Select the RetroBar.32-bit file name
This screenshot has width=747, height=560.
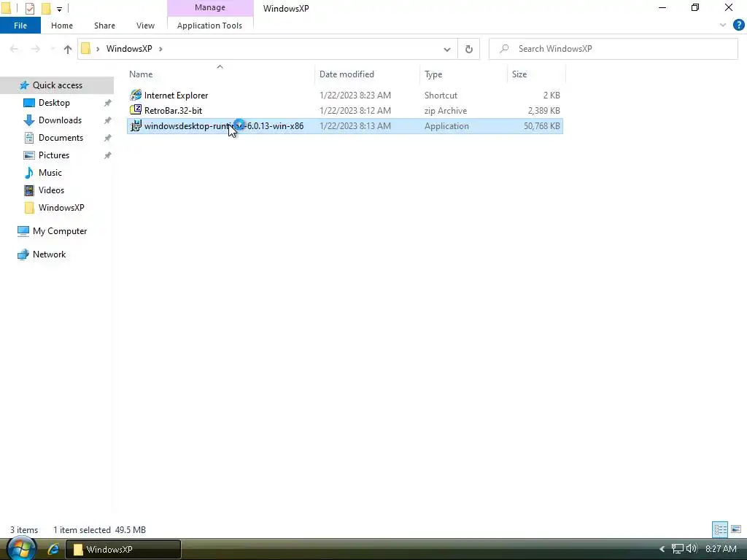173,111
